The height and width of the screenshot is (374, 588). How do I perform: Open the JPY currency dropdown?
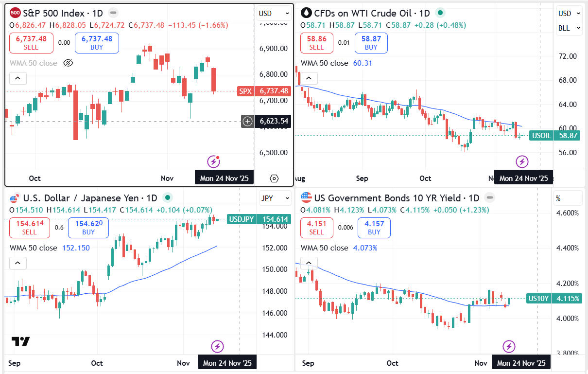coord(274,198)
